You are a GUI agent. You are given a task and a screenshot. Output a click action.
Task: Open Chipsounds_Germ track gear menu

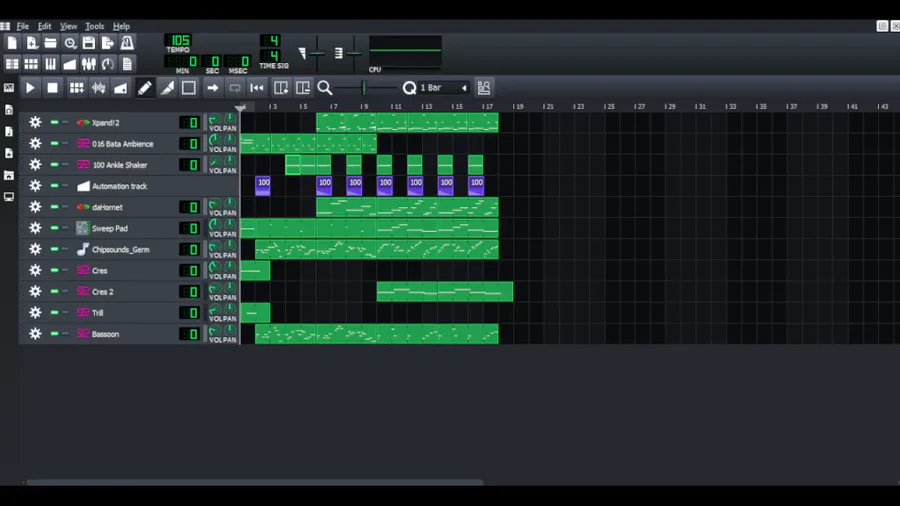tap(35, 249)
